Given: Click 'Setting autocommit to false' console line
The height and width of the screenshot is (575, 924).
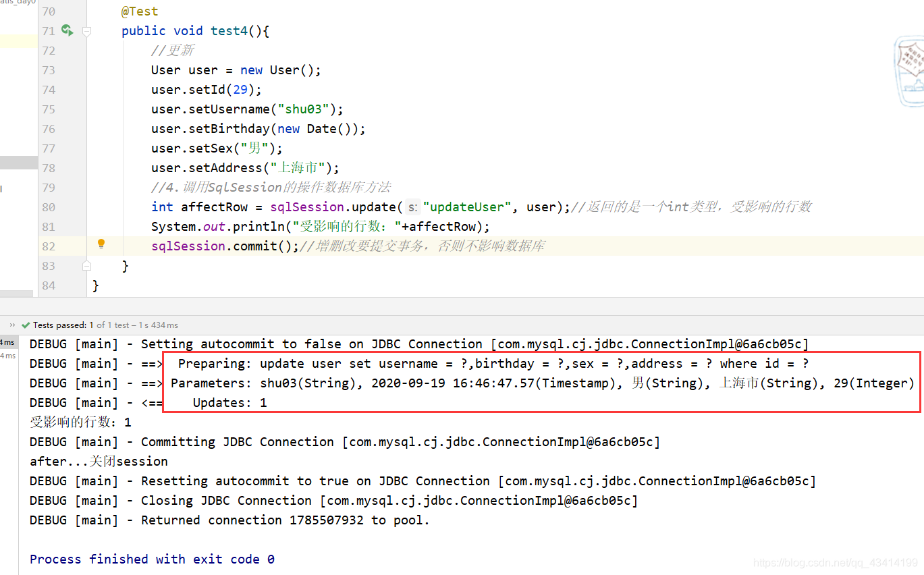Looking at the screenshot, I should tap(418, 344).
